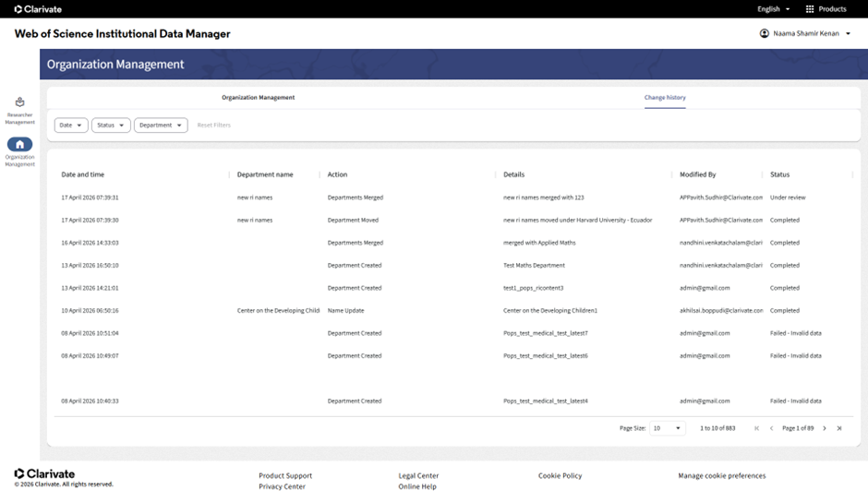
Task: Click Manage cookie preferences link
Action: (722, 475)
